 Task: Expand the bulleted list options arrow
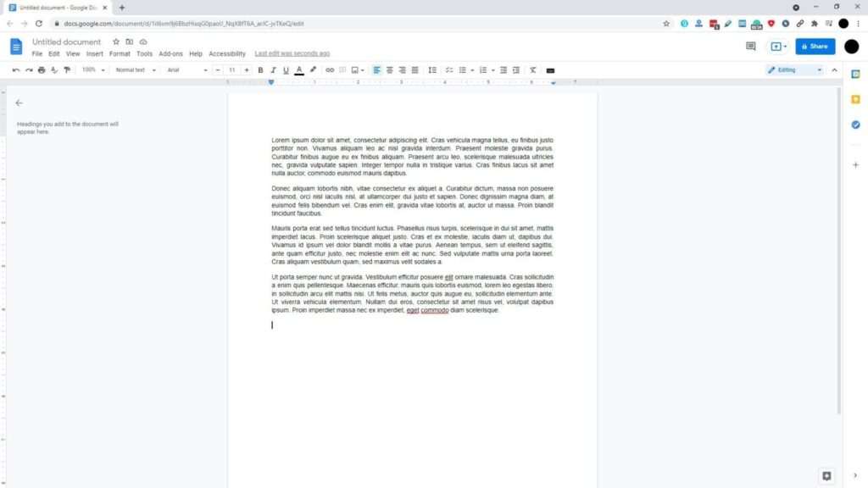point(472,70)
